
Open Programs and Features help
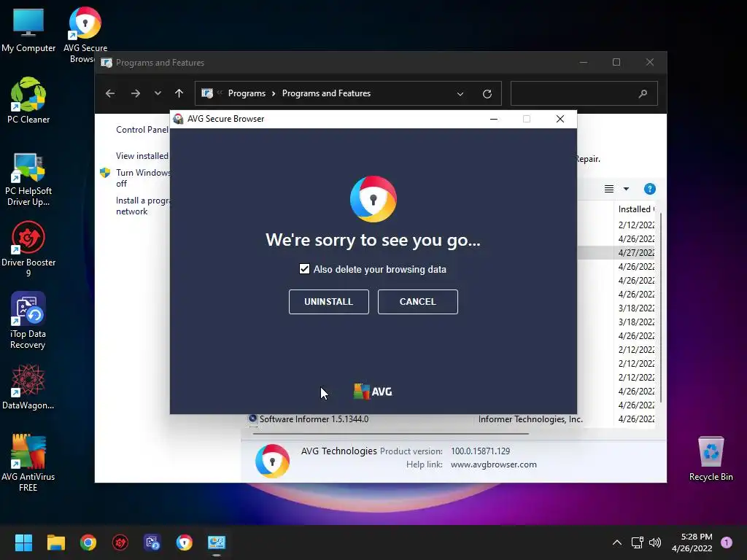point(649,189)
